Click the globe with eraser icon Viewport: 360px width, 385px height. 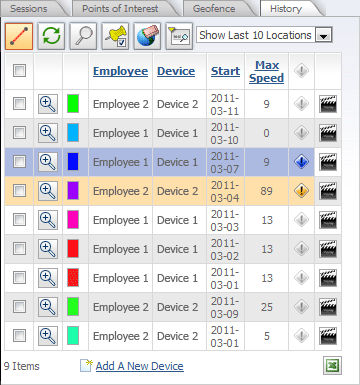147,36
